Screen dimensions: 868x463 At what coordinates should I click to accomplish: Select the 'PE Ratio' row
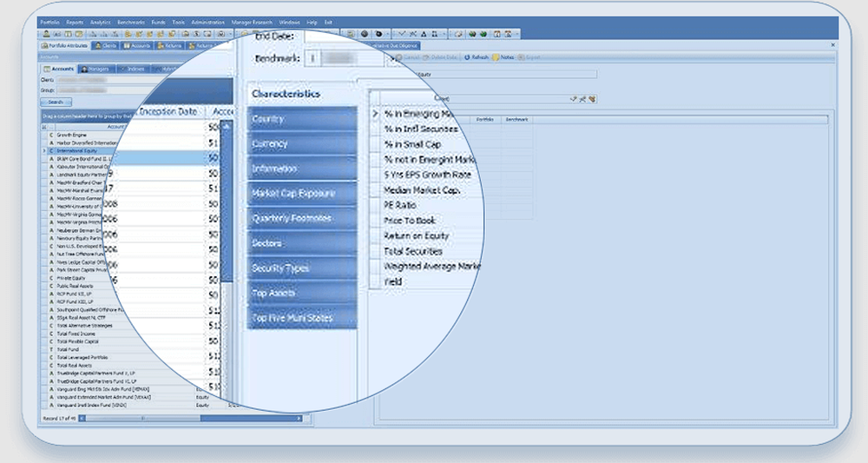pyautogui.click(x=399, y=206)
